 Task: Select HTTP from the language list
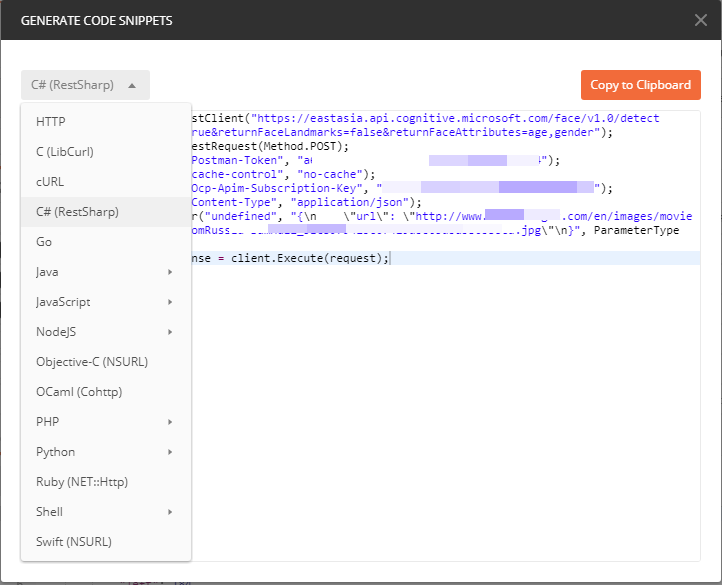click(x=106, y=122)
